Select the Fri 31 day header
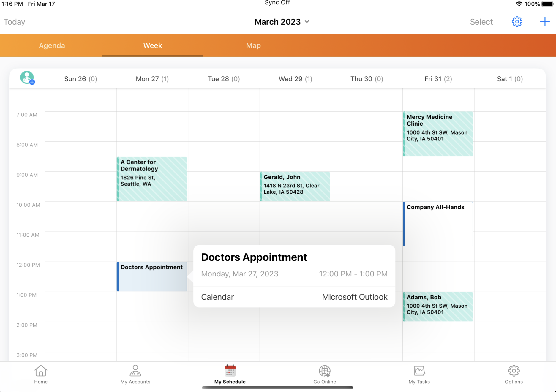The width and height of the screenshot is (556, 392). (x=438, y=79)
